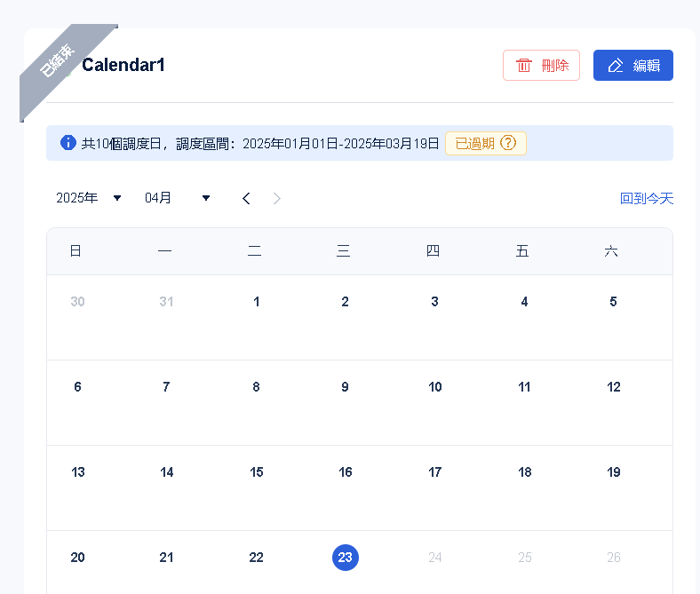The width and height of the screenshot is (700, 594).
Task: Click the question mark help icon
Action: [508, 143]
